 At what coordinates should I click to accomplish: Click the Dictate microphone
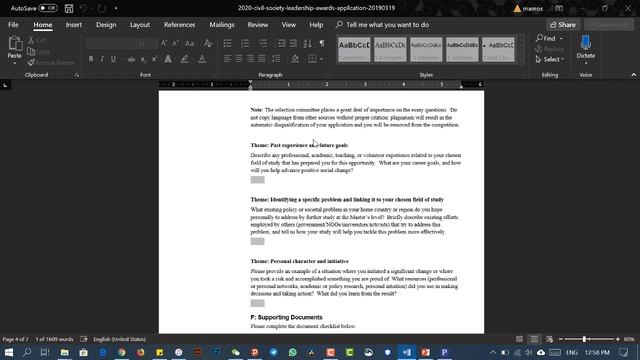tap(586, 42)
